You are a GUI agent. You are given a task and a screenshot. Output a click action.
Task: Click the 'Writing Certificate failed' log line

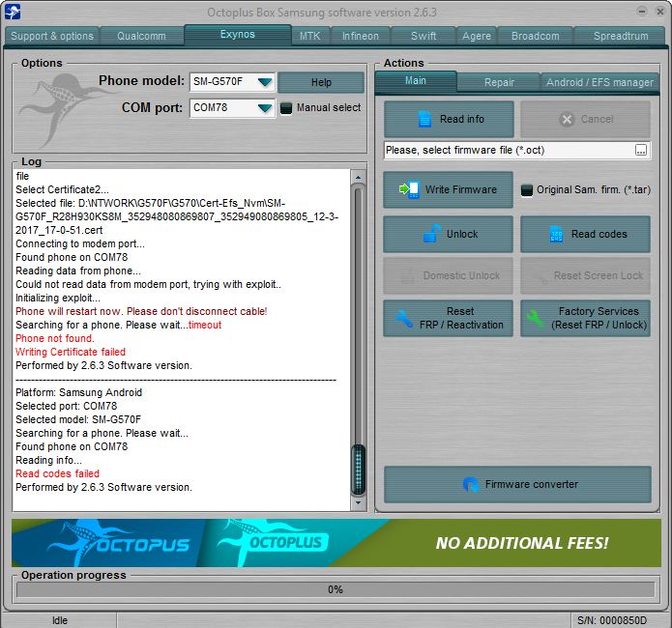click(x=71, y=352)
